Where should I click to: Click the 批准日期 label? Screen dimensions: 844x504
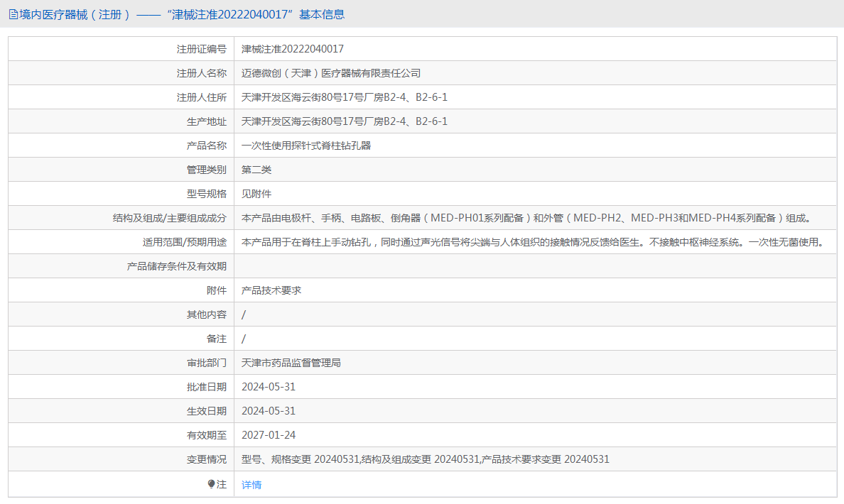click(x=207, y=387)
